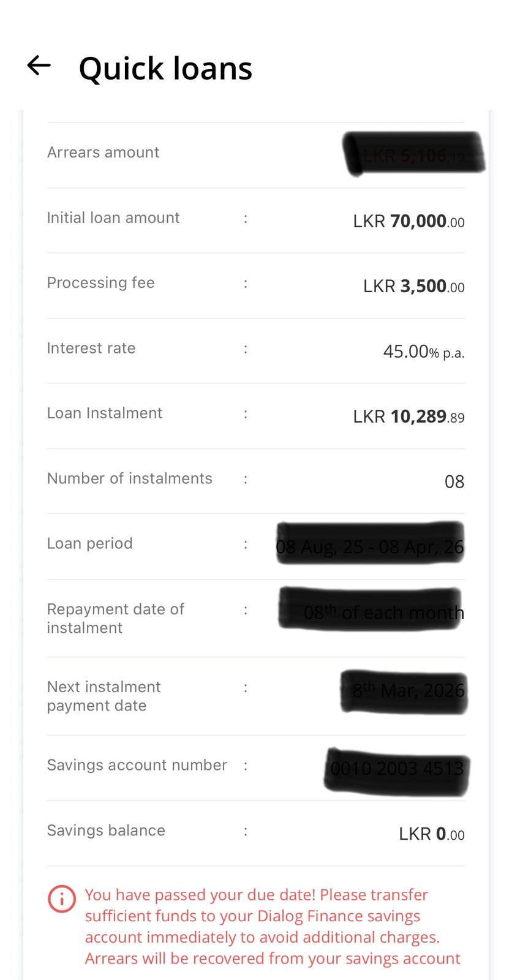Select the "Repayment date of instalment" label
512x980 pixels.
[115, 619]
